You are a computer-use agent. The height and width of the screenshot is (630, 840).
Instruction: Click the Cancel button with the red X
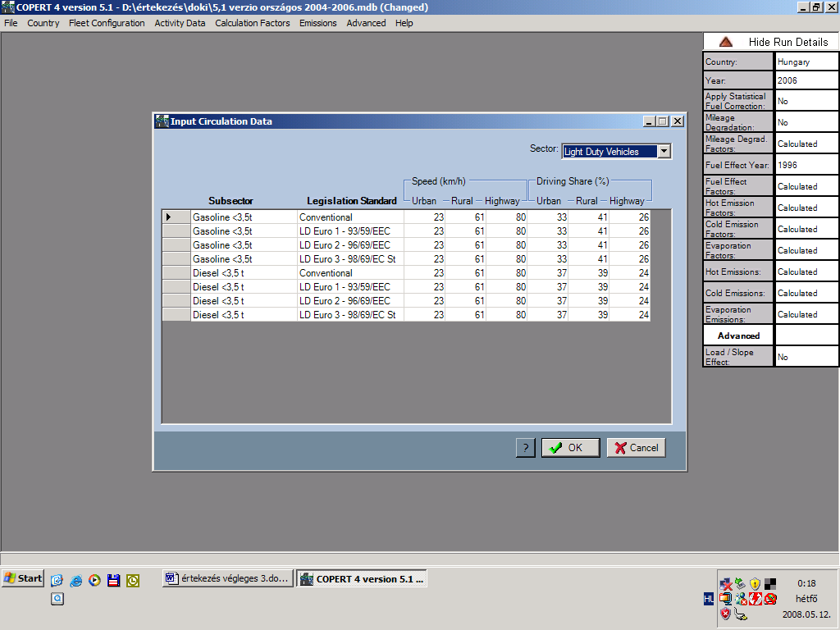pos(637,448)
